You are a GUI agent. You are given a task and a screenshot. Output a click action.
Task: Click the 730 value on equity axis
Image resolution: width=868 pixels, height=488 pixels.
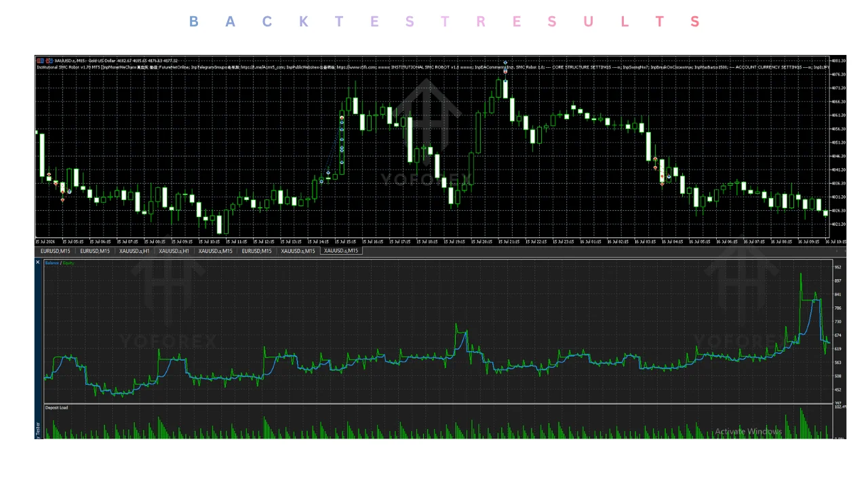tap(837, 321)
